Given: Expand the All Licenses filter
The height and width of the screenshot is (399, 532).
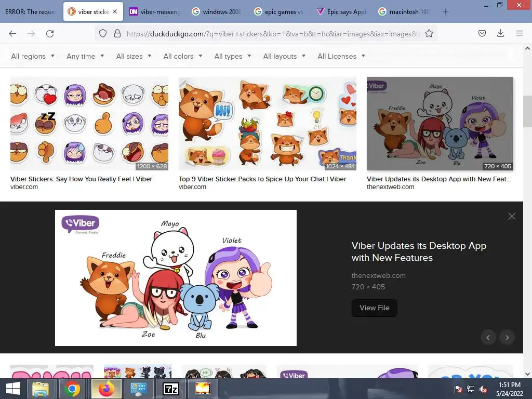Looking at the screenshot, I should tap(341, 56).
